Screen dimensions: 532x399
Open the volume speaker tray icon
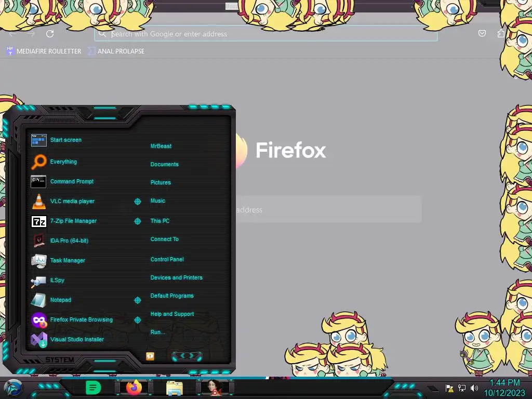(x=474, y=388)
